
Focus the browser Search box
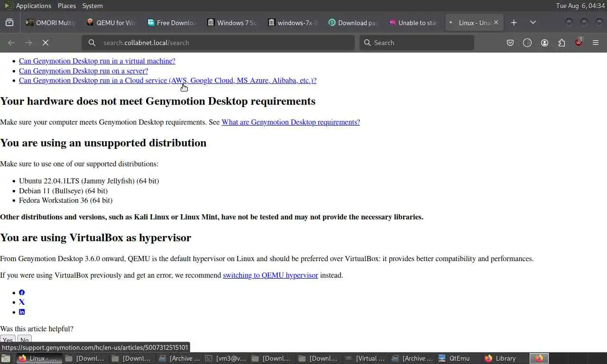point(417,43)
